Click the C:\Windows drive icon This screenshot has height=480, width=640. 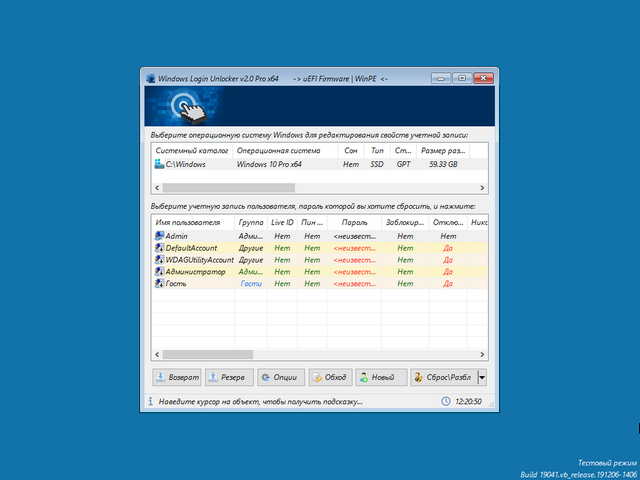click(159, 164)
